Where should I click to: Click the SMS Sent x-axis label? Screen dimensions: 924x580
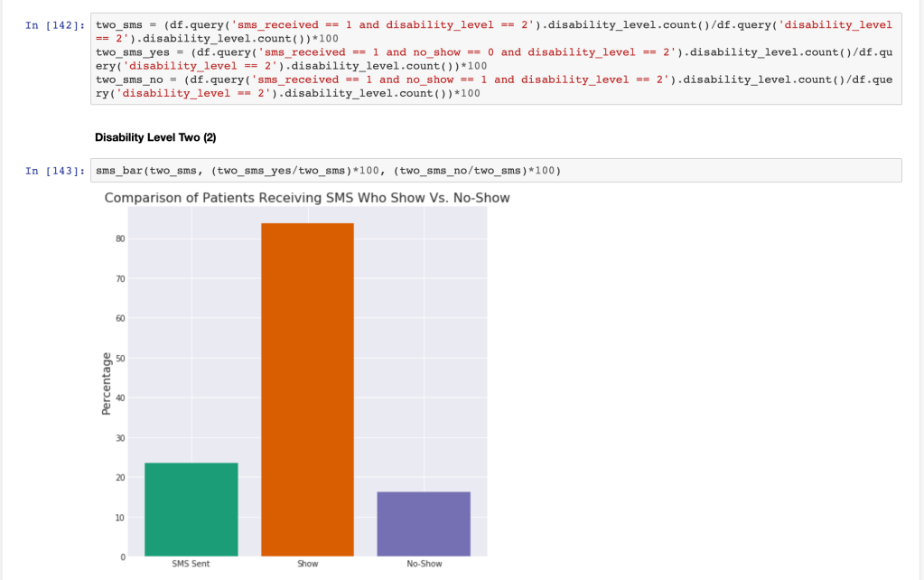tap(191, 564)
